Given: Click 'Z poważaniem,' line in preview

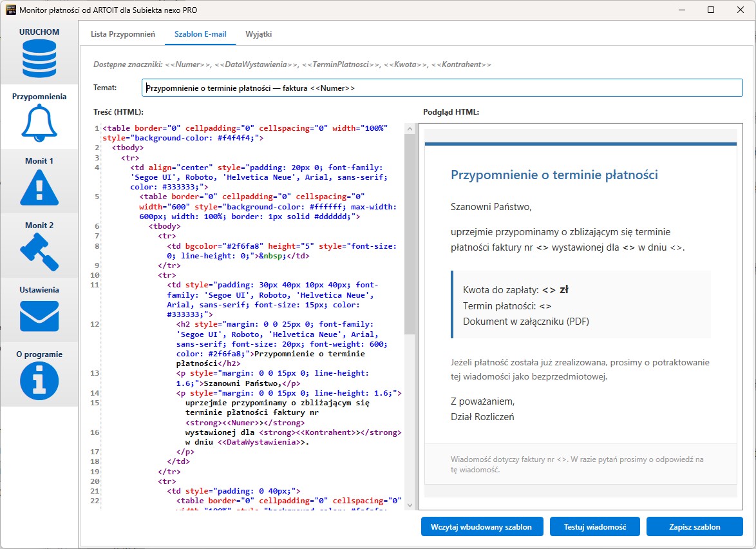Looking at the screenshot, I should click(x=482, y=401).
